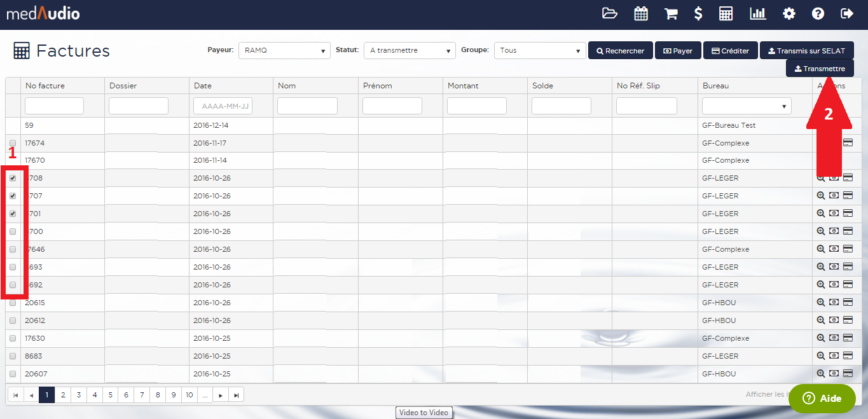
Task: Open settings via the gear icon
Action: tap(789, 13)
